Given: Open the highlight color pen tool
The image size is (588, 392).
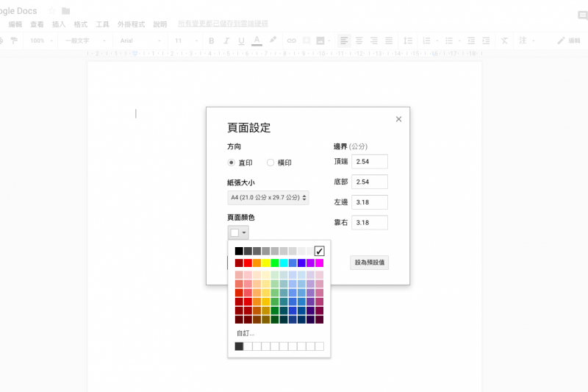Looking at the screenshot, I should pos(273,40).
